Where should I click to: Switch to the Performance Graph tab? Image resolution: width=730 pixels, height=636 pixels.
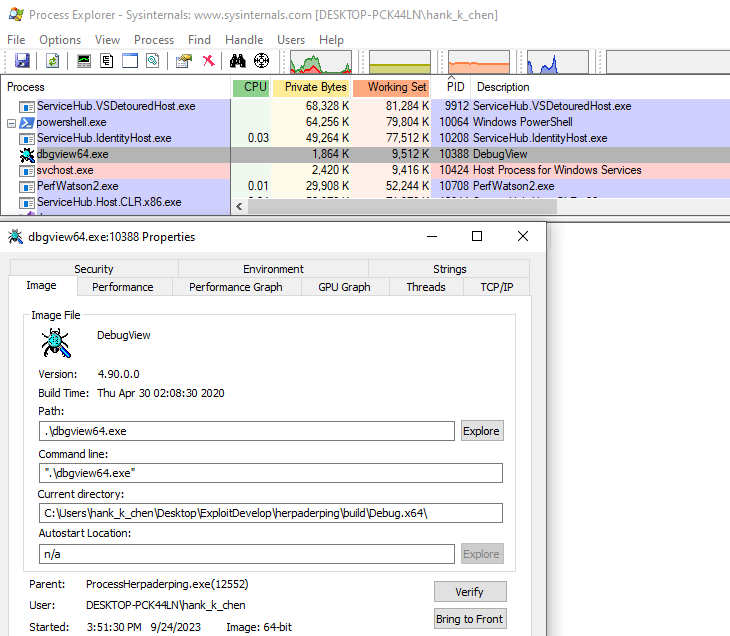pos(236,287)
